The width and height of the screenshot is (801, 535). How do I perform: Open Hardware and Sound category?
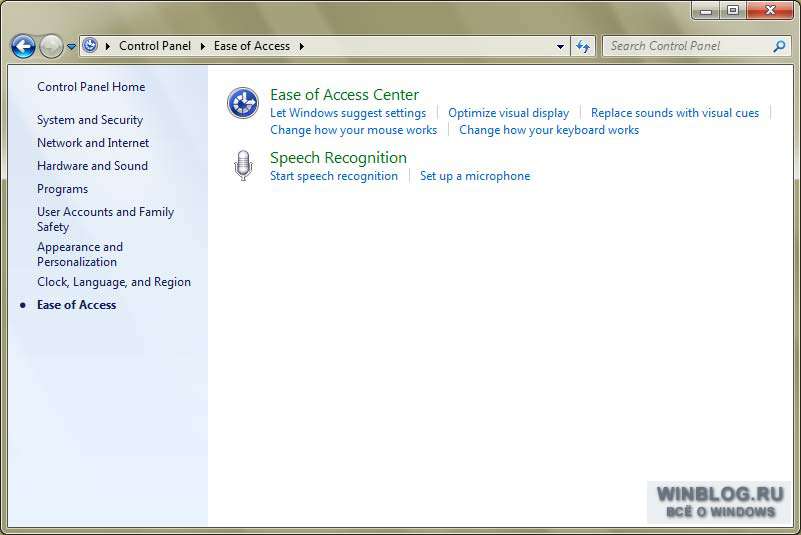pos(92,166)
